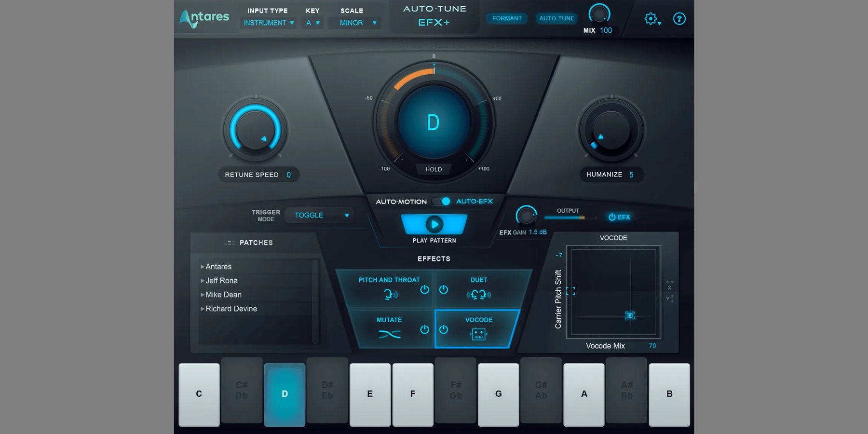This screenshot has height=434, width=868.
Task: Click the Patches list icon
Action: tap(230, 243)
